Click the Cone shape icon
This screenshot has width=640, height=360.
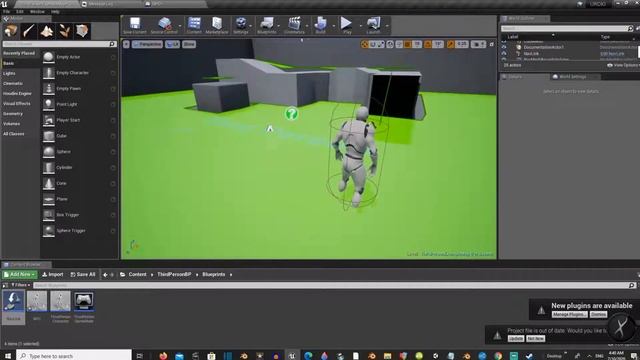coord(49,184)
